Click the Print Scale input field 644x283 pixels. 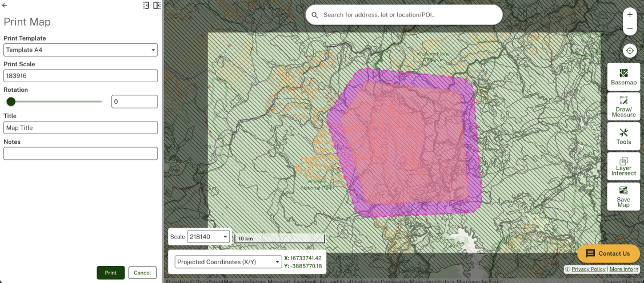click(81, 76)
